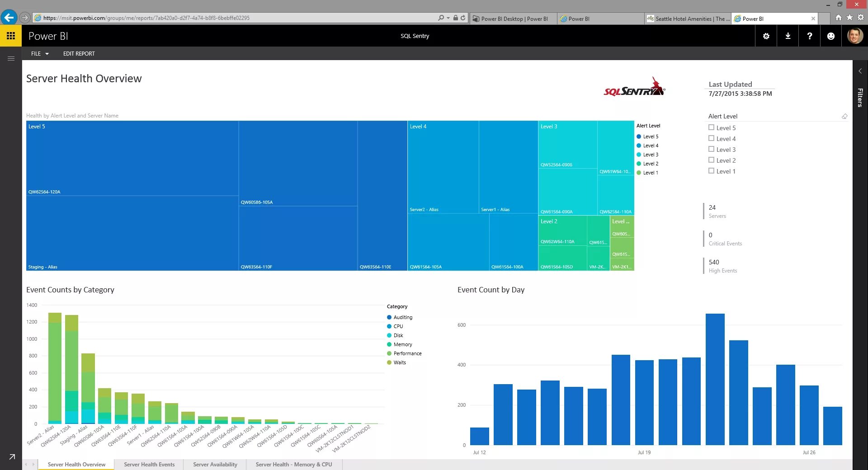868x470 pixels.
Task: Select QW62S64-120A treemap tile in Level 5
Action: point(132,158)
